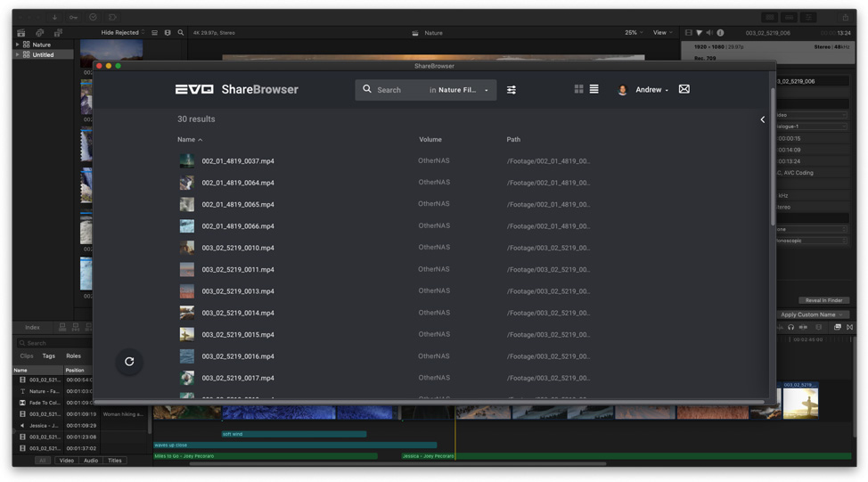Click the Reveal in Finder button
Screen dimensions: 868x482
pos(823,300)
